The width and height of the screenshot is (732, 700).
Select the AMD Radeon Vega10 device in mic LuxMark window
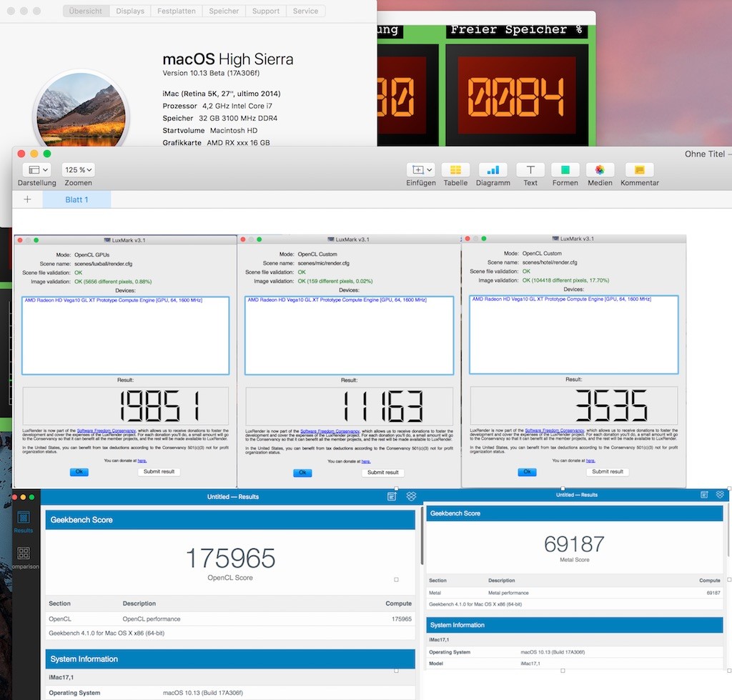(337, 300)
